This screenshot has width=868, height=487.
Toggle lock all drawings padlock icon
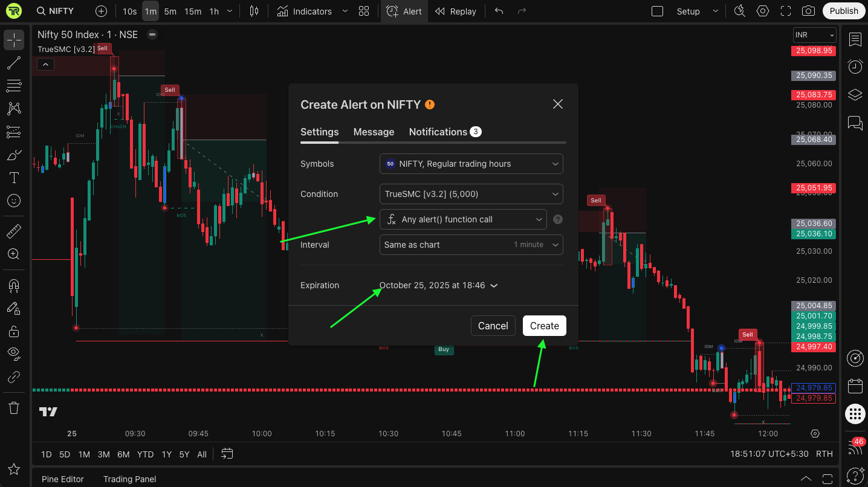(14, 331)
